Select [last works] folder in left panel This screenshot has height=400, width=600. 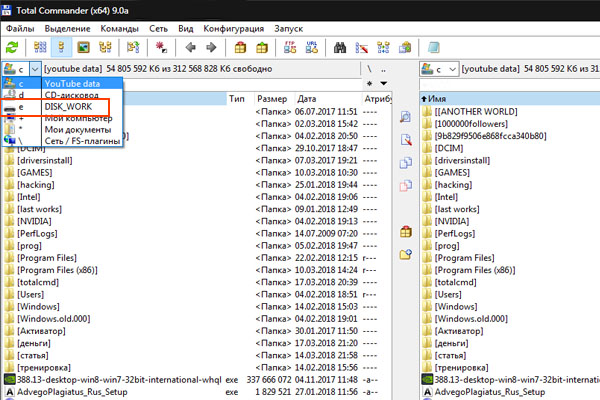coord(39,209)
